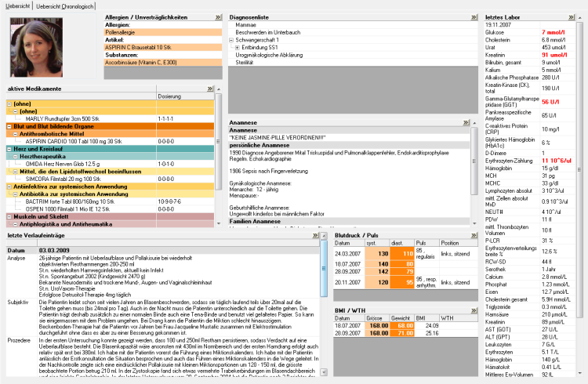This screenshot has width=588, height=384.
Task: Expand the Entbindung SS1 node
Action: click(x=238, y=48)
